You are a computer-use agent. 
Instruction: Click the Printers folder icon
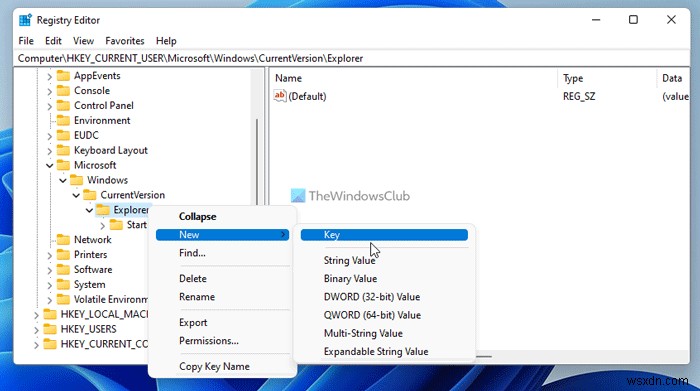click(63, 254)
